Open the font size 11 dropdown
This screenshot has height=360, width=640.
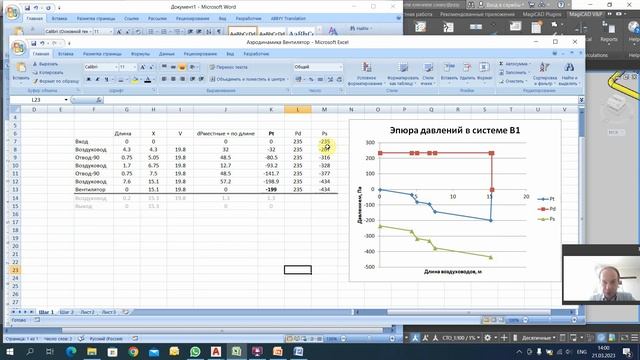click(x=134, y=67)
